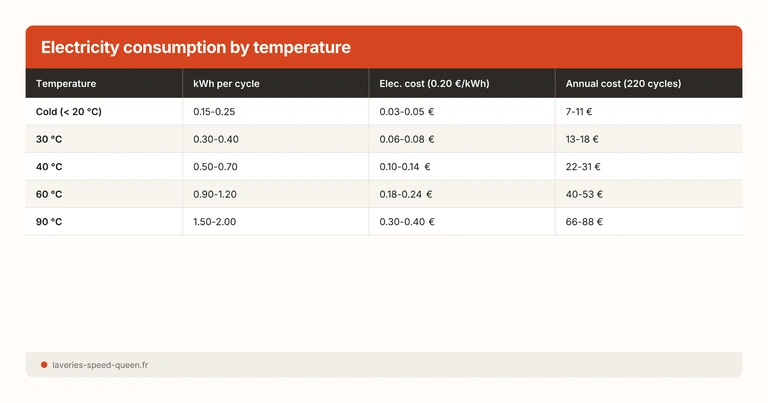The height and width of the screenshot is (403, 768).
Task: Select the Temperature column header
Action: (x=66, y=84)
